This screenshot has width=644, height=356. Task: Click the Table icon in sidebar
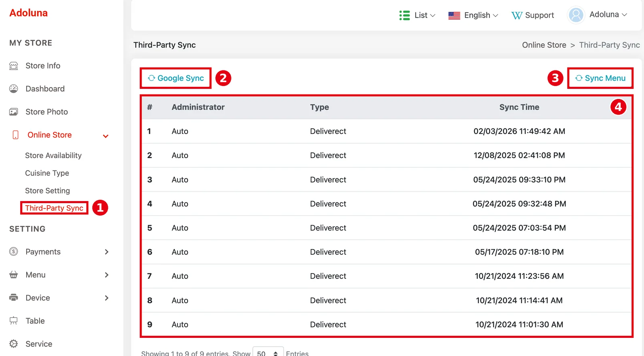pyautogui.click(x=14, y=321)
